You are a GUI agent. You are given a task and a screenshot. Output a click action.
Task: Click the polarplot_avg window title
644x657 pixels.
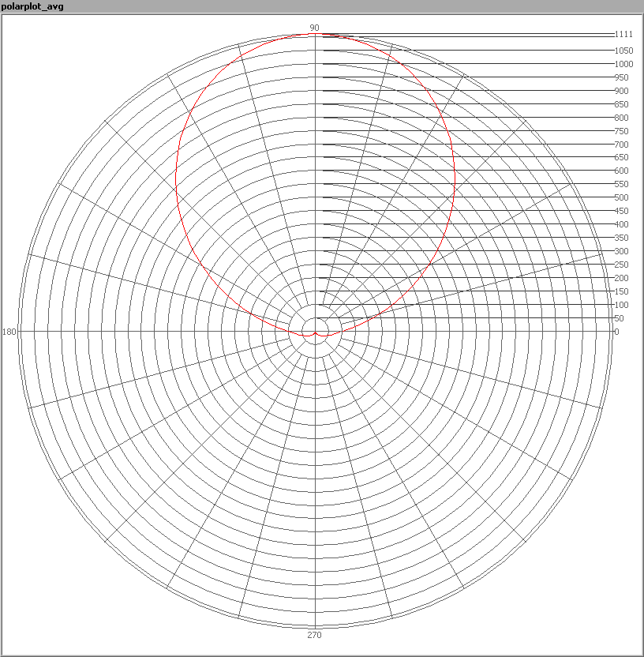(32, 6)
